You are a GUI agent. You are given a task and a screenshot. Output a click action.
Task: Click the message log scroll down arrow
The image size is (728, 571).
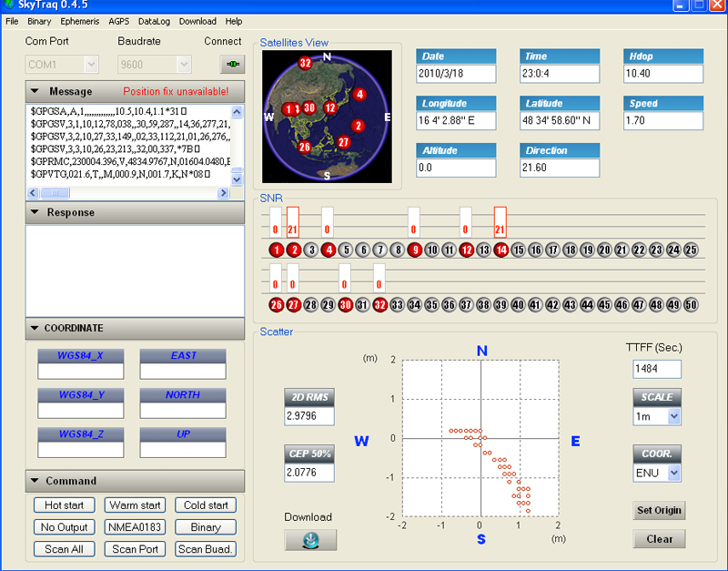pos(237,179)
